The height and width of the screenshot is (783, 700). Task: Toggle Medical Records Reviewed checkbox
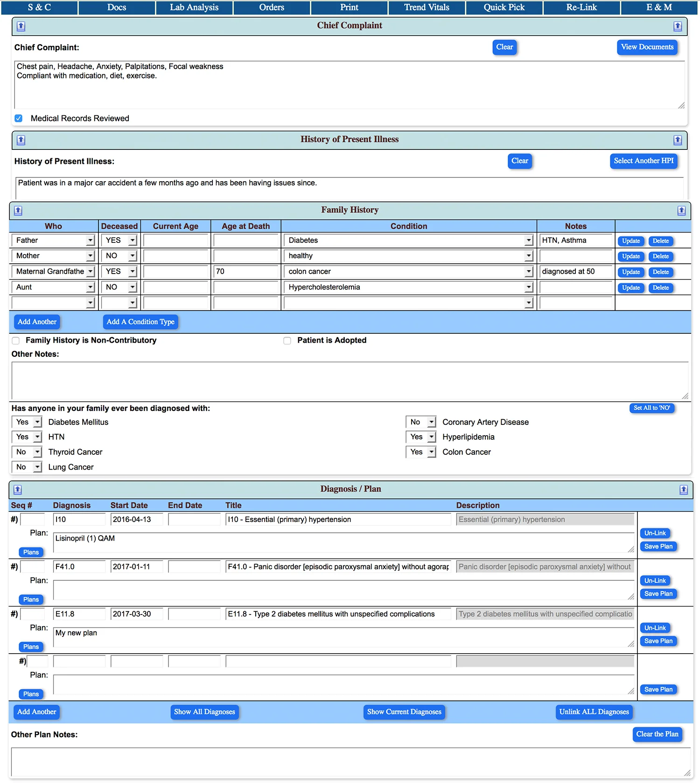19,118
